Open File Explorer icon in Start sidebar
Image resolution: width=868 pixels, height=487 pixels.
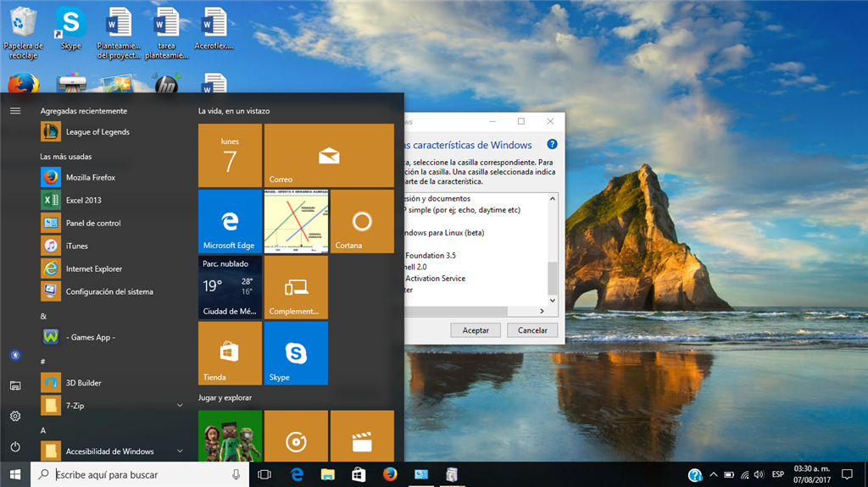[x=15, y=385]
